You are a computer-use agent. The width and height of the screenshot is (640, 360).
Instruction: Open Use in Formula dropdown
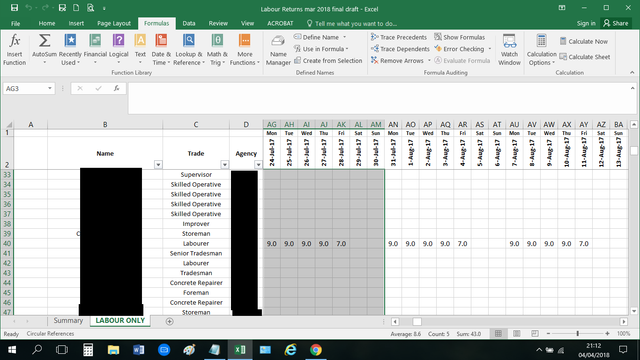pyautogui.click(x=321, y=49)
